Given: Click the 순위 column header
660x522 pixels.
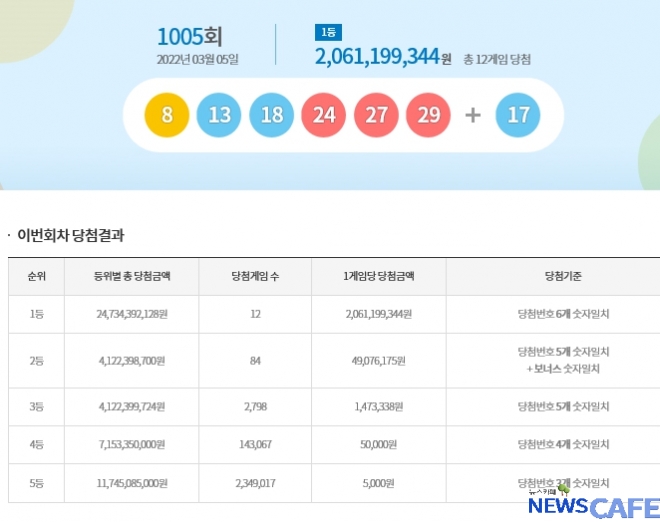Looking at the screenshot, I should (37, 276).
